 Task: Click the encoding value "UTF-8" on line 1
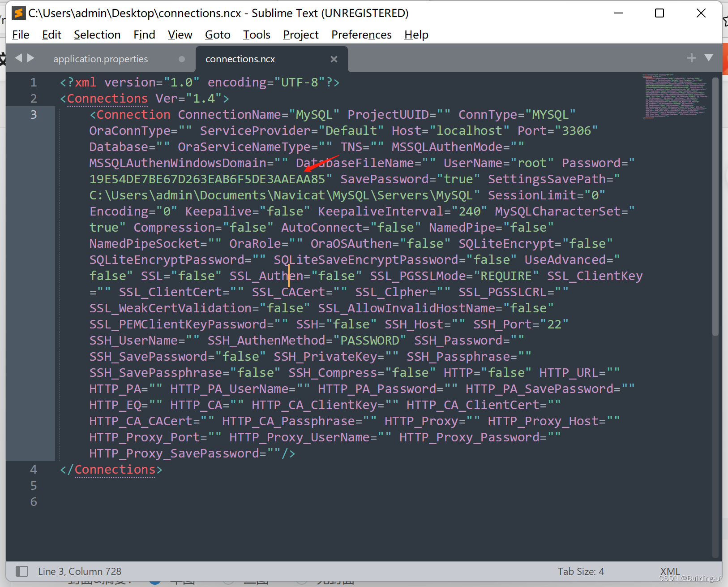300,82
